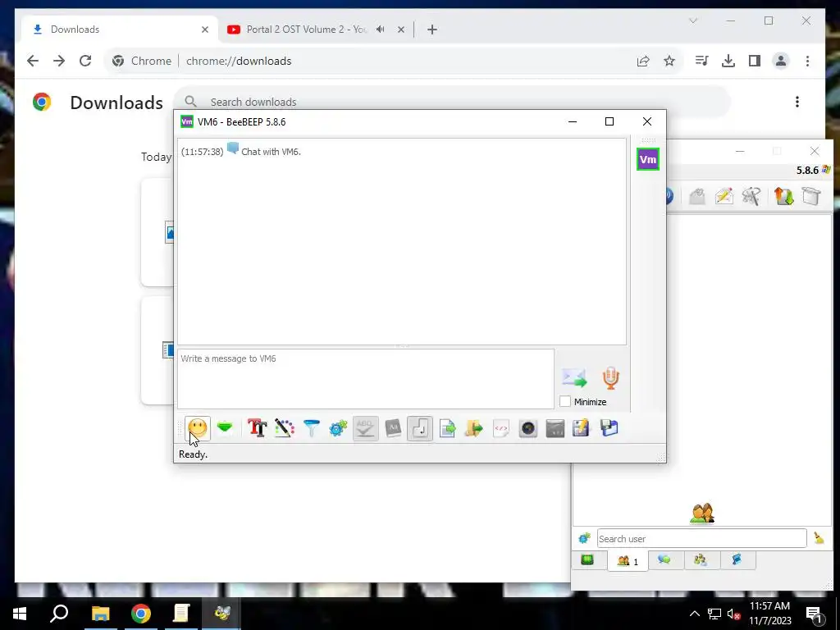The width and height of the screenshot is (840, 630).
Task: Click the Search user field in BeeBEEP
Action: (702, 538)
